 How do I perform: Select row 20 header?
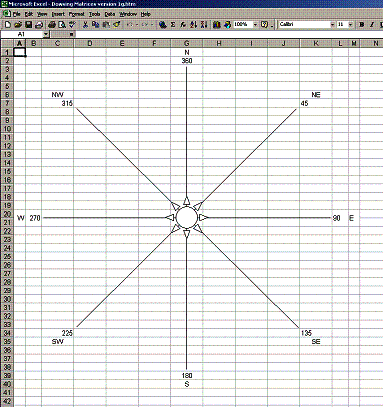[7, 214]
